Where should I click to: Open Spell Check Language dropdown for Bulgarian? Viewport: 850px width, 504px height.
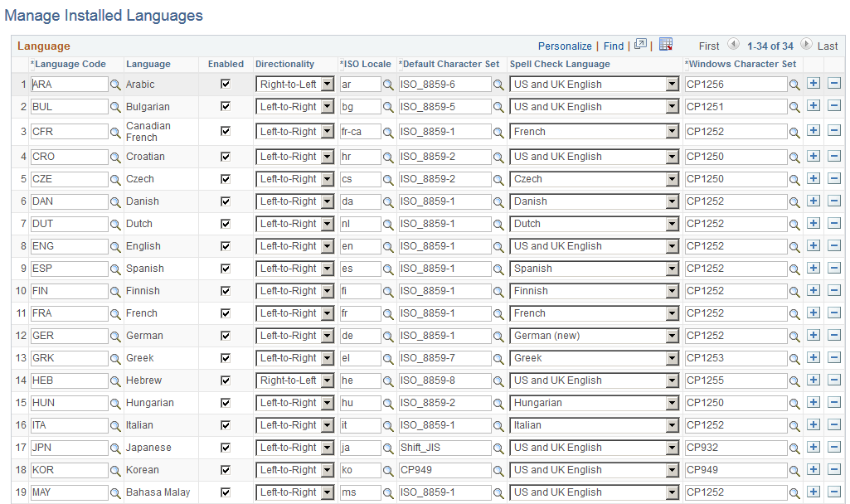(x=594, y=107)
